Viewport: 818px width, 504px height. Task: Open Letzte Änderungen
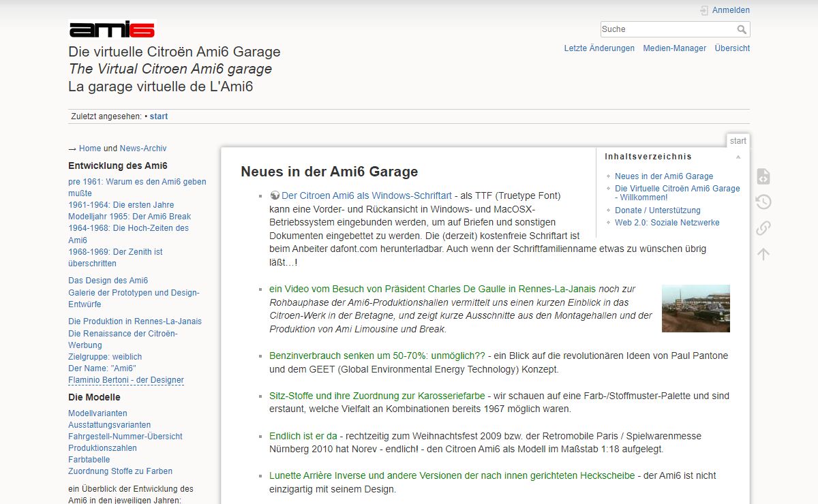599,48
